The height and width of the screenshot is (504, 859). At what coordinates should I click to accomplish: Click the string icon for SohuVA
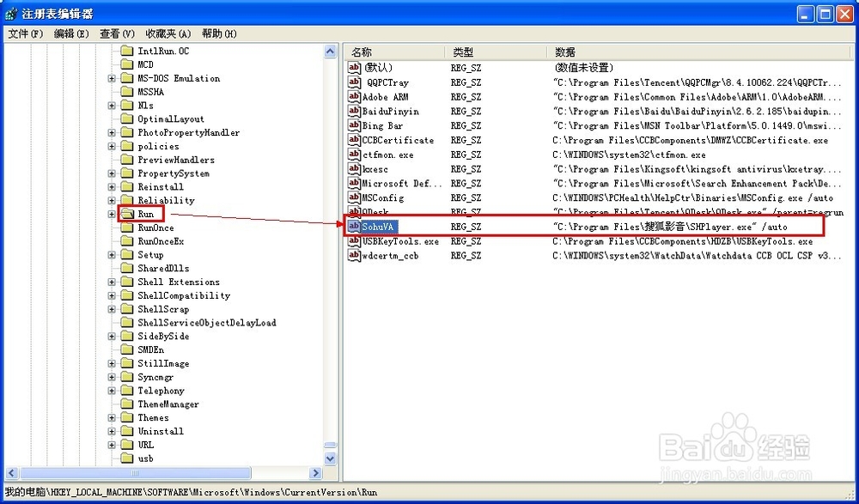tap(354, 227)
